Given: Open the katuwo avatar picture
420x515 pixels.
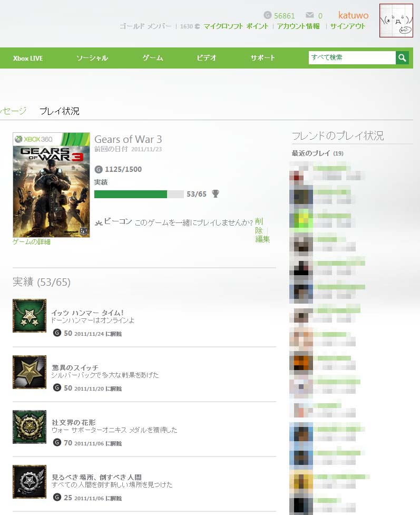Looking at the screenshot, I should (396, 21).
